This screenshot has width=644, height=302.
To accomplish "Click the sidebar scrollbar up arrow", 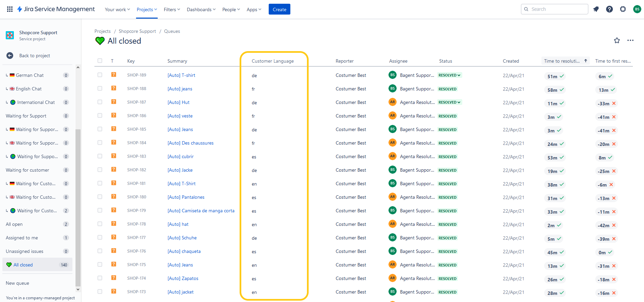I will click(78, 67).
